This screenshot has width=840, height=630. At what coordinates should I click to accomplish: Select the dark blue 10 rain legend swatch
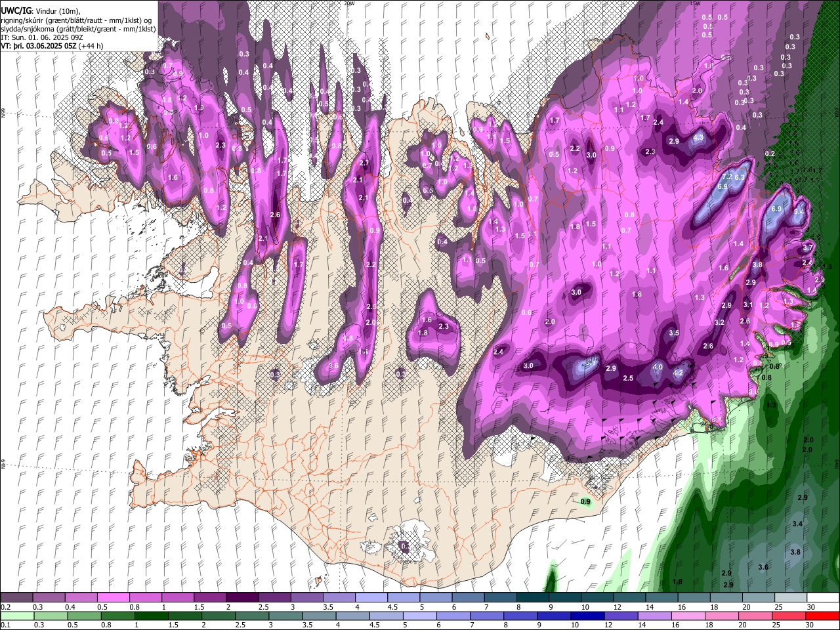point(587,616)
